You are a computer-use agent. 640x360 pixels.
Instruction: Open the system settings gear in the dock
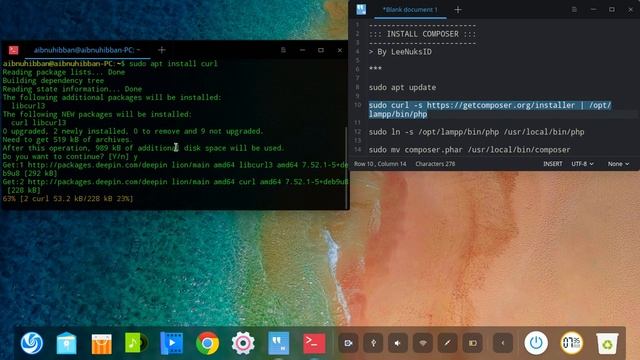[x=243, y=343]
